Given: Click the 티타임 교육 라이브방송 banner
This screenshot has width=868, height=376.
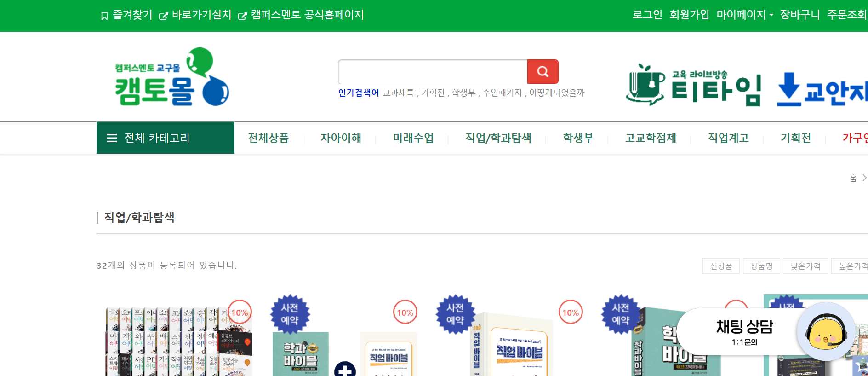Looking at the screenshot, I should coord(693,85).
